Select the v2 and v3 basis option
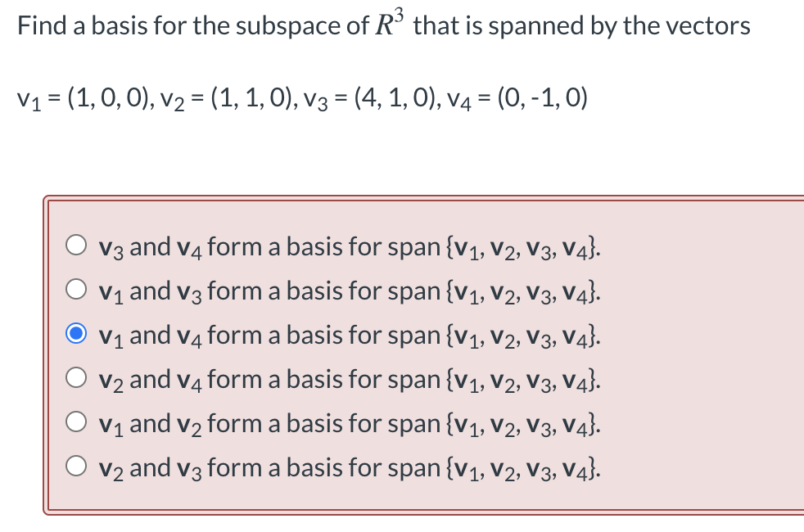Viewport: 804px width, 532px height. (x=77, y=463)
